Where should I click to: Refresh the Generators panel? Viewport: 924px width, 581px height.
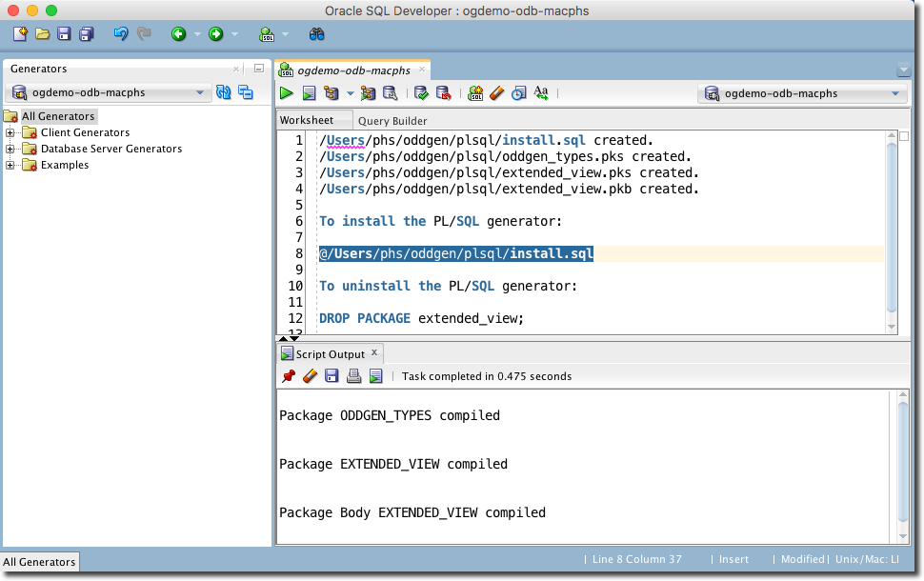[x=223, y=92]
